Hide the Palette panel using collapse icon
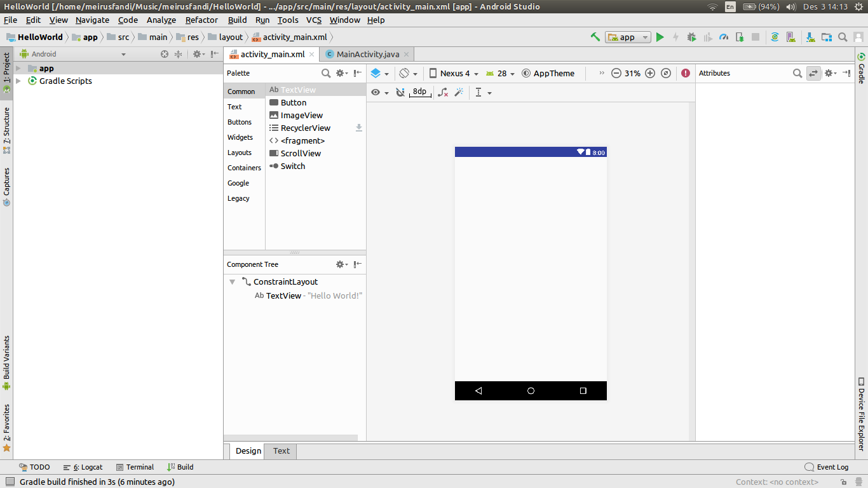 [358, 73]
